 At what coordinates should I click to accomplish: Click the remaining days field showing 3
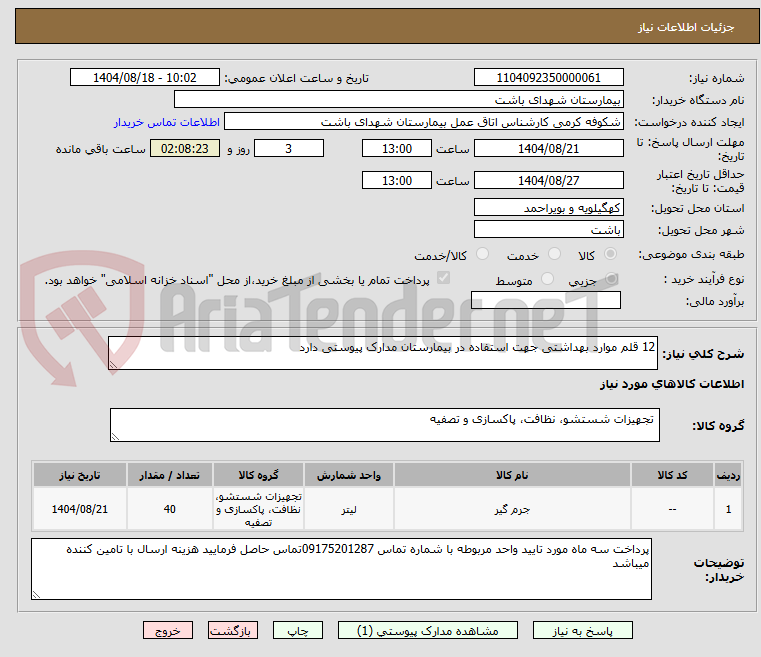[289, 148]
